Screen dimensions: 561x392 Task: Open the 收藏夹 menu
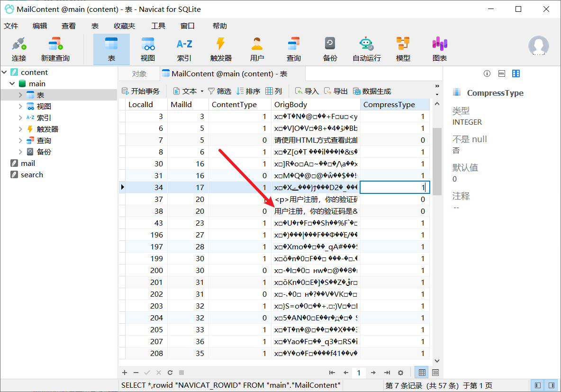(124, 26)
